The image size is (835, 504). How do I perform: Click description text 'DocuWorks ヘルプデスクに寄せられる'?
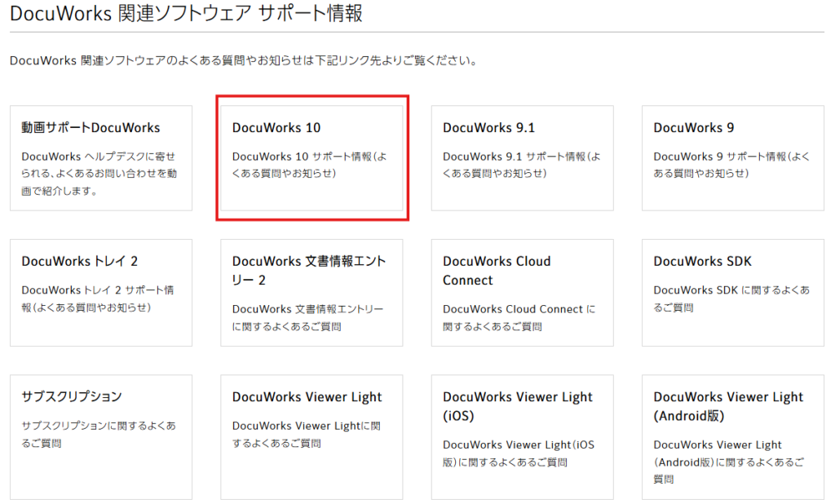tap(99, 174)
